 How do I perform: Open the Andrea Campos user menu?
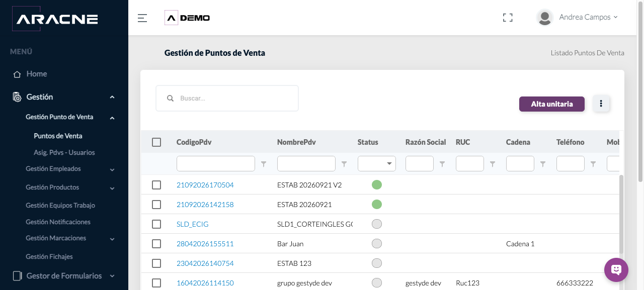[x=588, y=17]
